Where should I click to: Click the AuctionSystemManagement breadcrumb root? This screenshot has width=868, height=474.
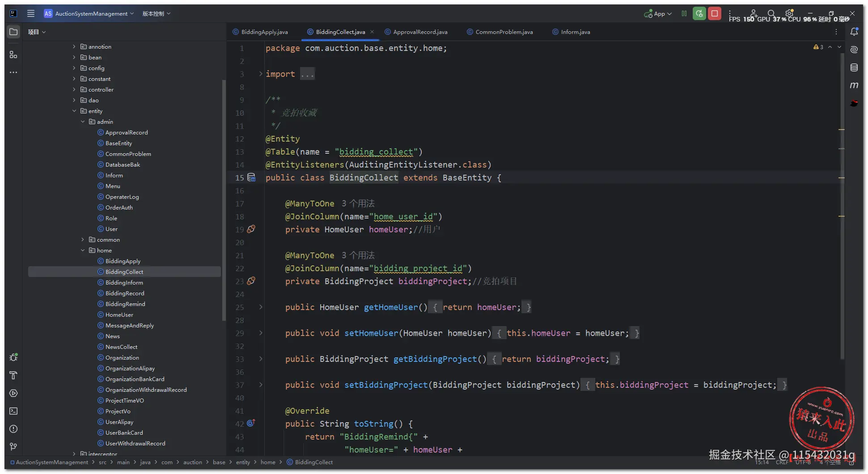[49, 462]
